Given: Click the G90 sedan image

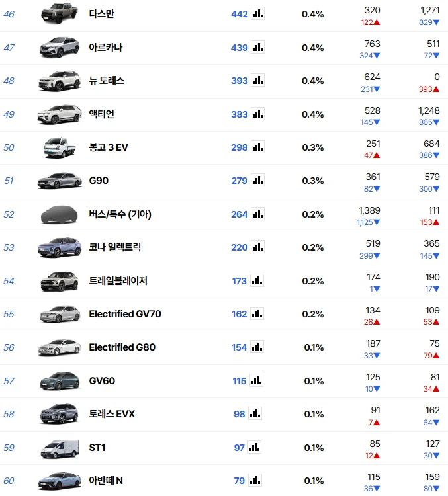Looking at the screenshot, I should pyautogui.click(x=60, y=181).
